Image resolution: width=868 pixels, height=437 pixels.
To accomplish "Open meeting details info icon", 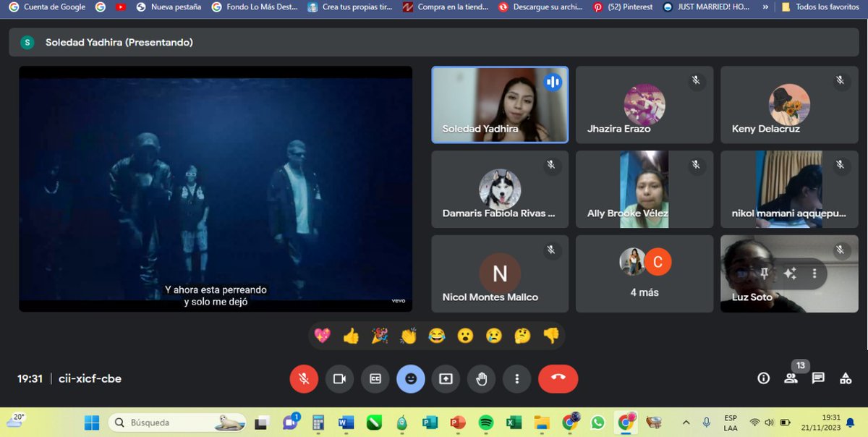I will 763,378.
